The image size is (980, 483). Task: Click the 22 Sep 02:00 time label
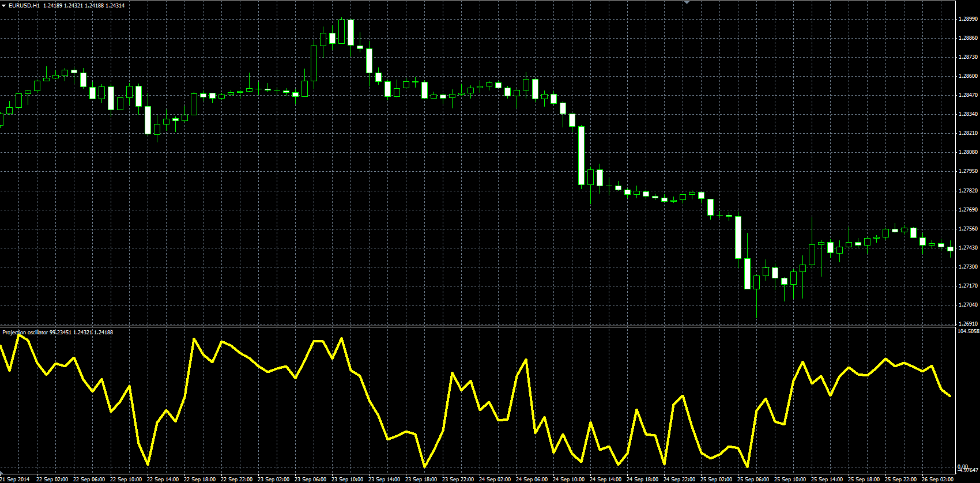(x=52, y=480)
